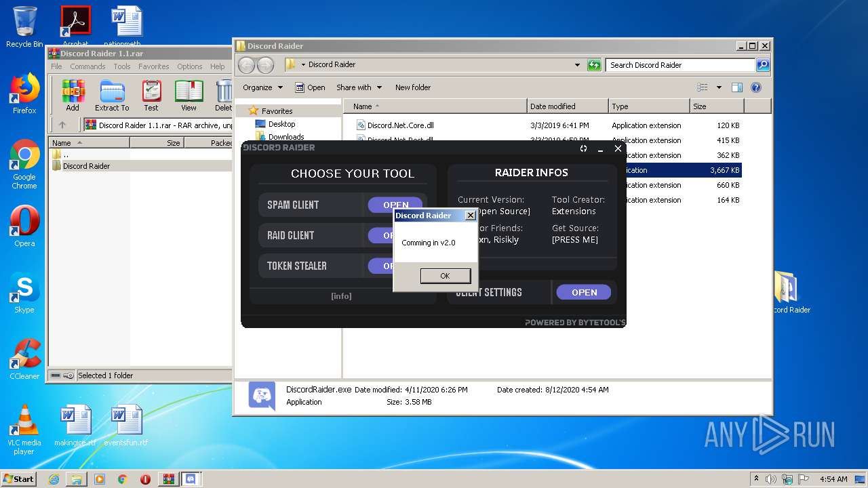
Task: Sort the WinRAR list by the Size column
Action: [x=157, y=143]
